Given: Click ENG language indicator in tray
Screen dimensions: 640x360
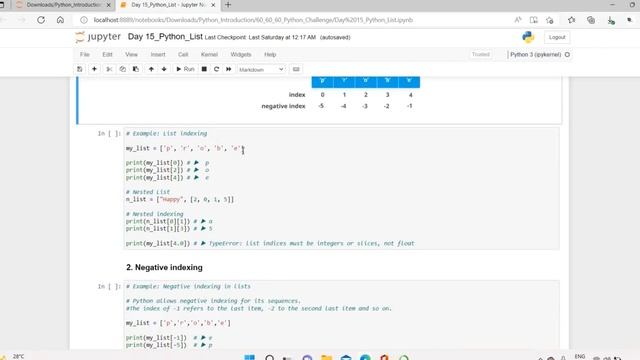Looking at the screenshot, I should click(x=580, y=357).
